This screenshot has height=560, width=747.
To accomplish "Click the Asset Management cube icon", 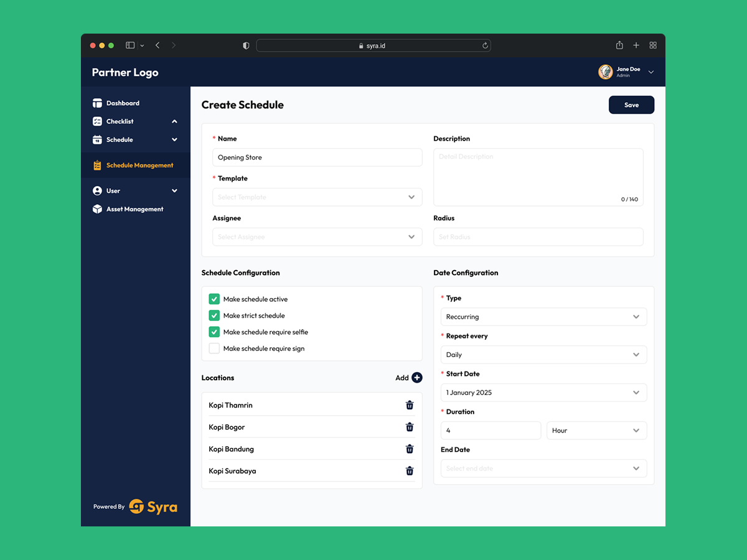I will point(97,210).
